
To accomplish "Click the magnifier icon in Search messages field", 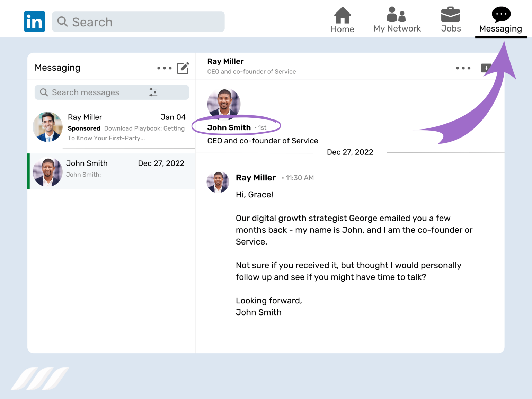I will tap(44, 92).
